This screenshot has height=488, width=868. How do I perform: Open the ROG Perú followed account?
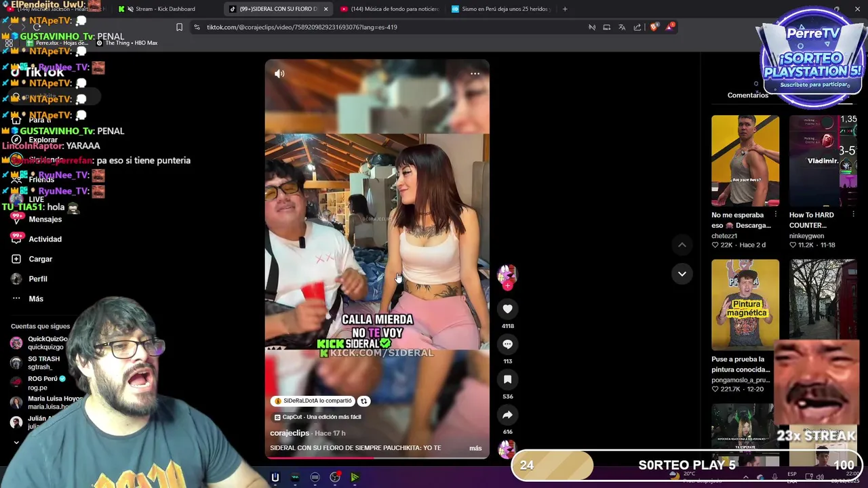pos(38,383)
